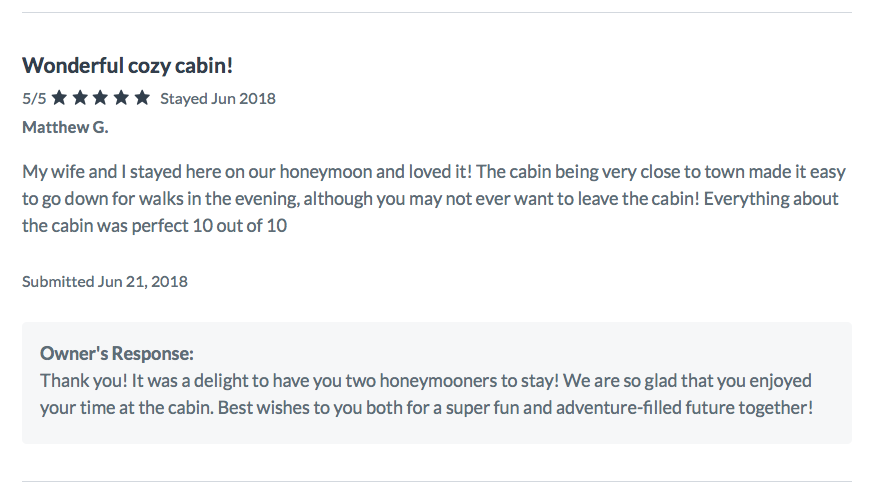Image resolution: width=875 pixels, height=504 pixels.
Task: Click the "Wonderful cozy cabin!" review title
Action: click(x=127, y=67)
